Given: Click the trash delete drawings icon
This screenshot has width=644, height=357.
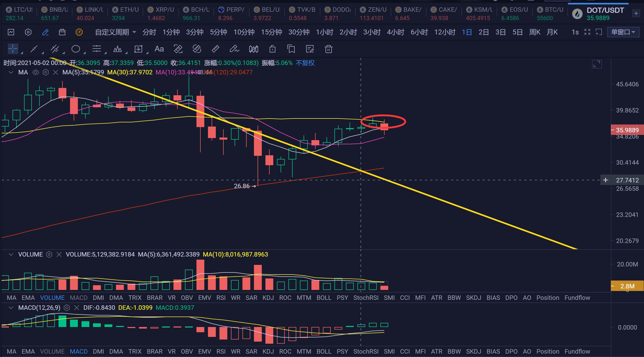Looking at the screenshot, I should click(328, 49).
